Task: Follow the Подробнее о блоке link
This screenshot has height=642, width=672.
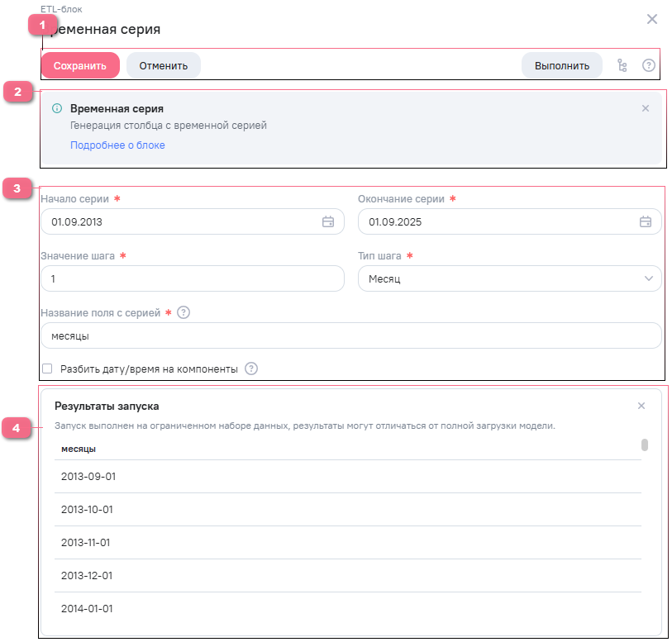Action: [117, 145]
